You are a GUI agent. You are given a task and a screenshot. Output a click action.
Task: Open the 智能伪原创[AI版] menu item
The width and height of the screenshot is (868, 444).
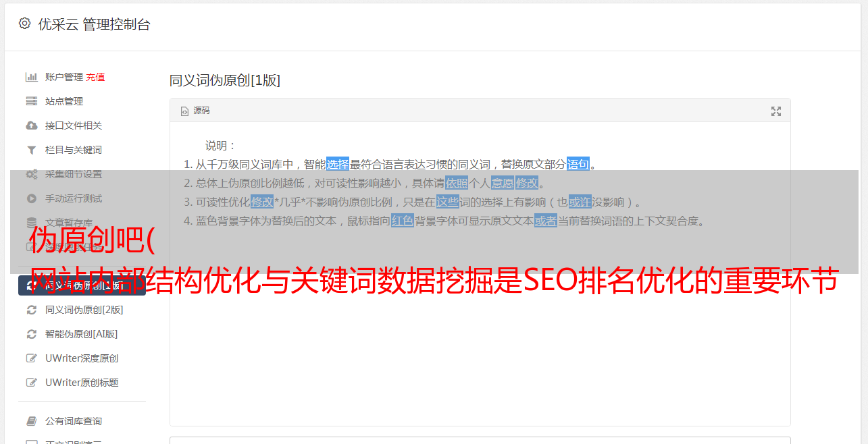point(82,334)
